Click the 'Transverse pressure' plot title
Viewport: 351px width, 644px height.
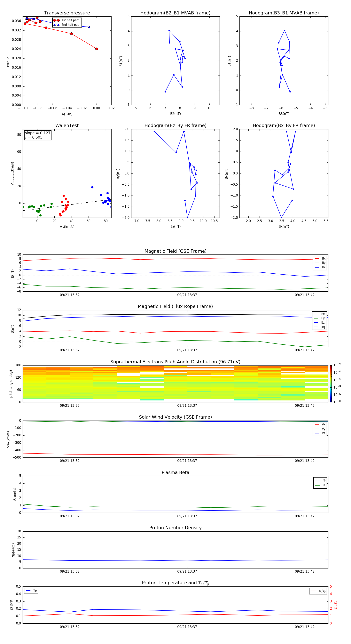click(67, 13)
